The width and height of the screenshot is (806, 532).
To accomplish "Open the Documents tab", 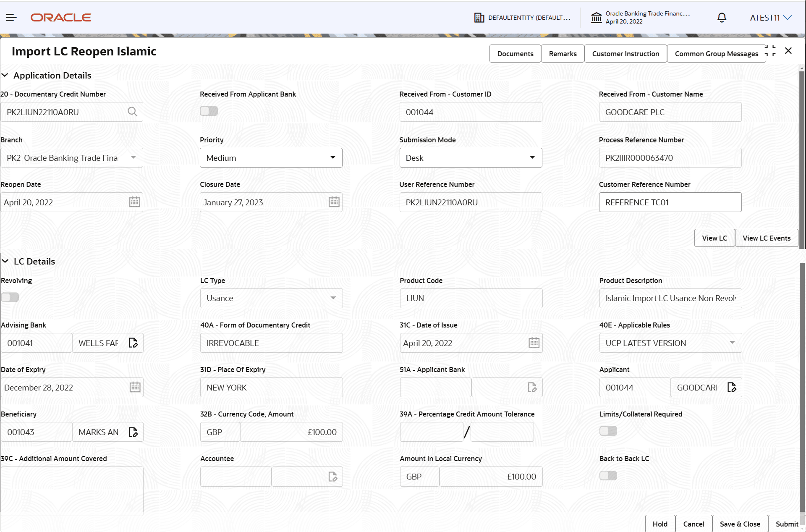I will [x=515, y=54].
